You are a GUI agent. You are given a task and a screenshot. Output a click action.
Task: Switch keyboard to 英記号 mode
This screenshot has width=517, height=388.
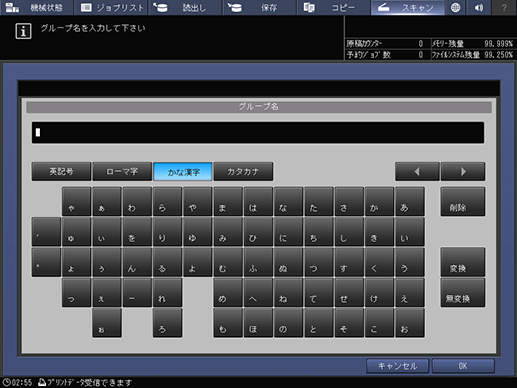[61, 172]
